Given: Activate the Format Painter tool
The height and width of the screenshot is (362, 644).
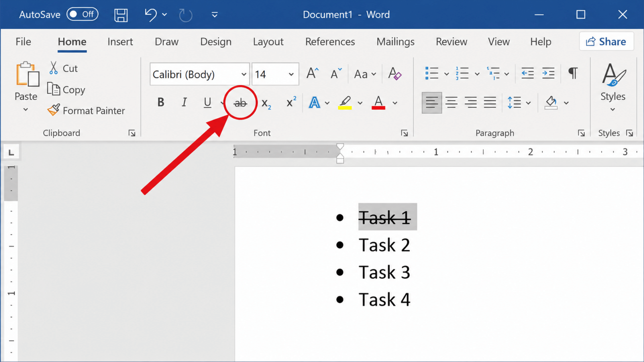Looking at the screenshot, I should click(x=86, y=110).
